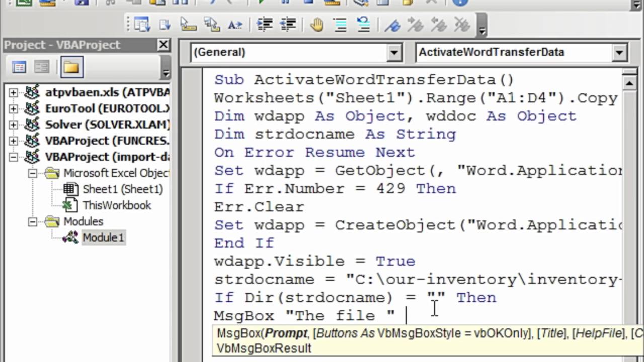
Task: Click the line 'If Dir(strdocname) = "" Then'
Action: coord(355,297)
